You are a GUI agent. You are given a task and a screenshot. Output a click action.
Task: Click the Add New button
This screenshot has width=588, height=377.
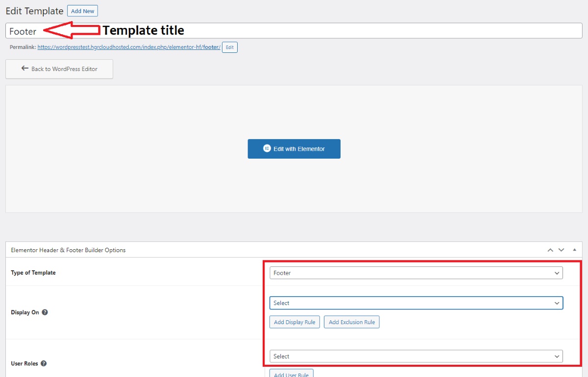[x=82, y=10]
